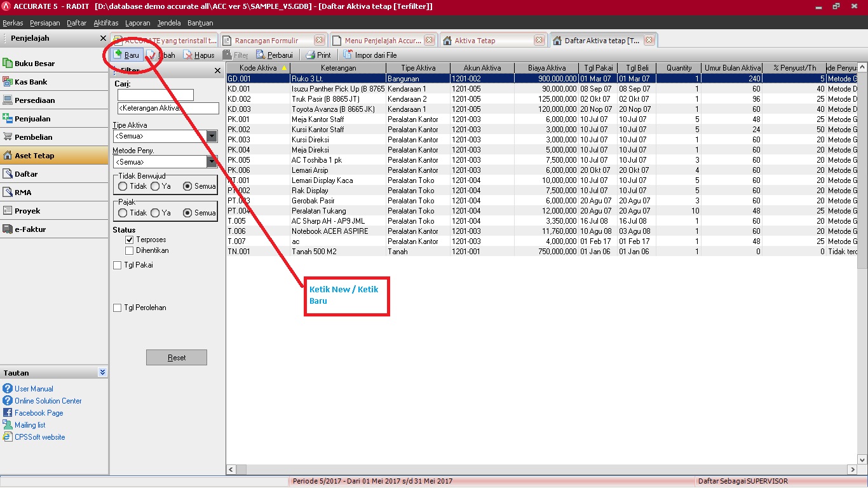Open Berkas menu
Screen dimensions: 868x488
click(x=13, y=23)
